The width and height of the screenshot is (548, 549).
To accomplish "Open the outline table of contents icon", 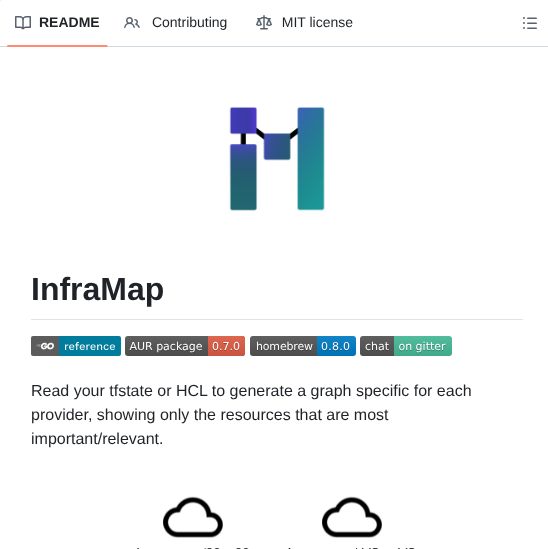I will tap(529, 23).
